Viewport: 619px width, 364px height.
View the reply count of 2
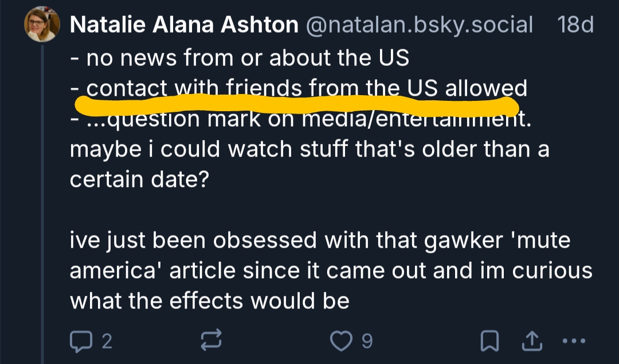click(x=107, y=342)
